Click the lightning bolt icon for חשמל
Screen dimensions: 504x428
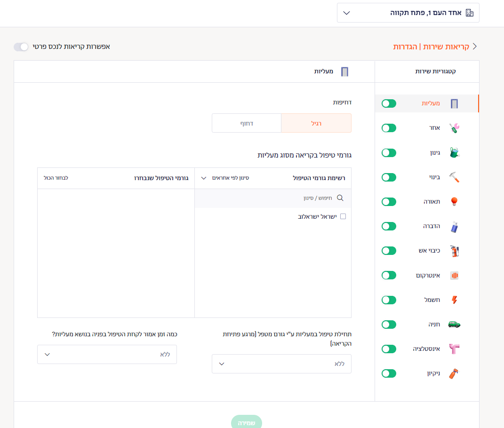tap(454, 300)
